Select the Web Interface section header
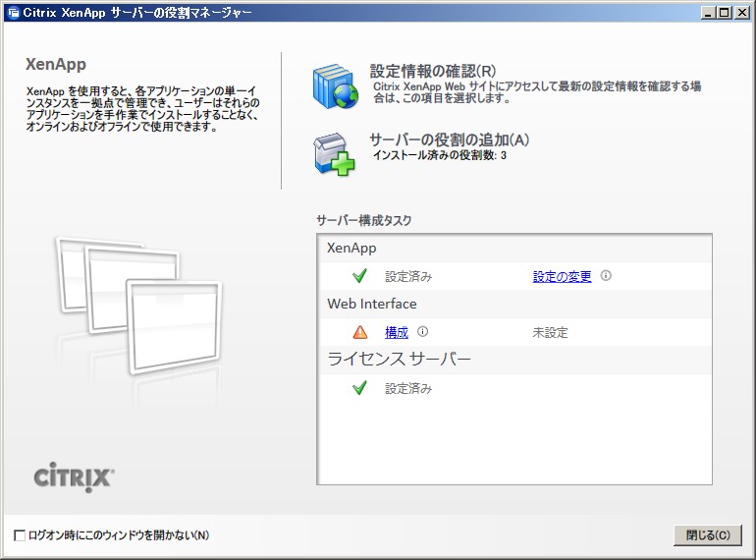 pos(372,305)
